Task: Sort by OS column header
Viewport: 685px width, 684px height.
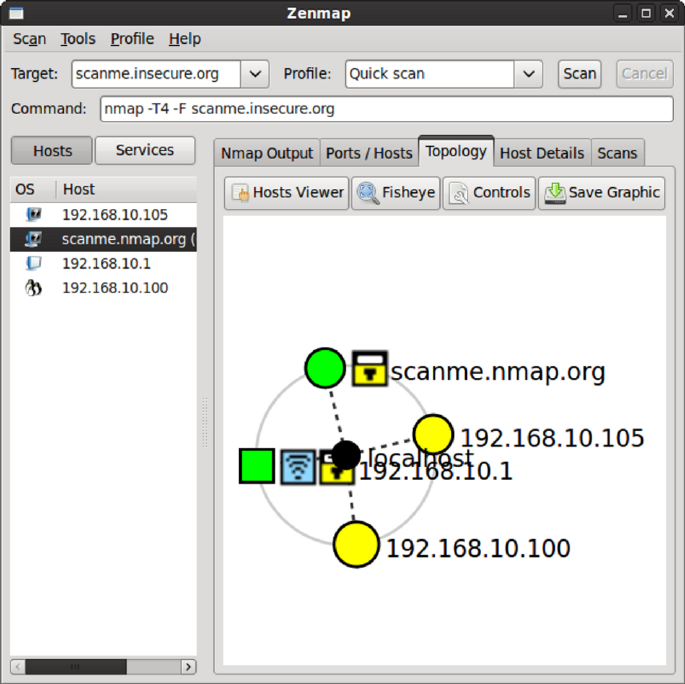Action: [33, 189]
